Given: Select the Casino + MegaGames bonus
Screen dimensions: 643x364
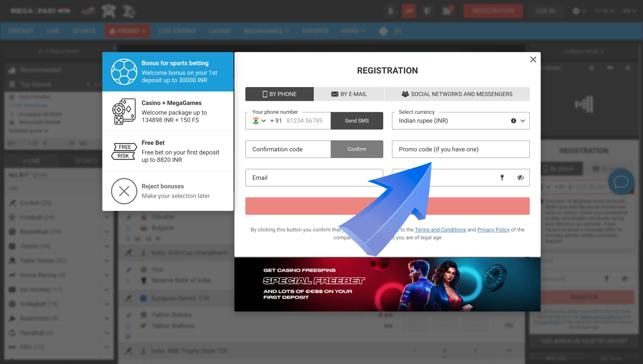Looking at the screenshot, I should coord(168,112).
